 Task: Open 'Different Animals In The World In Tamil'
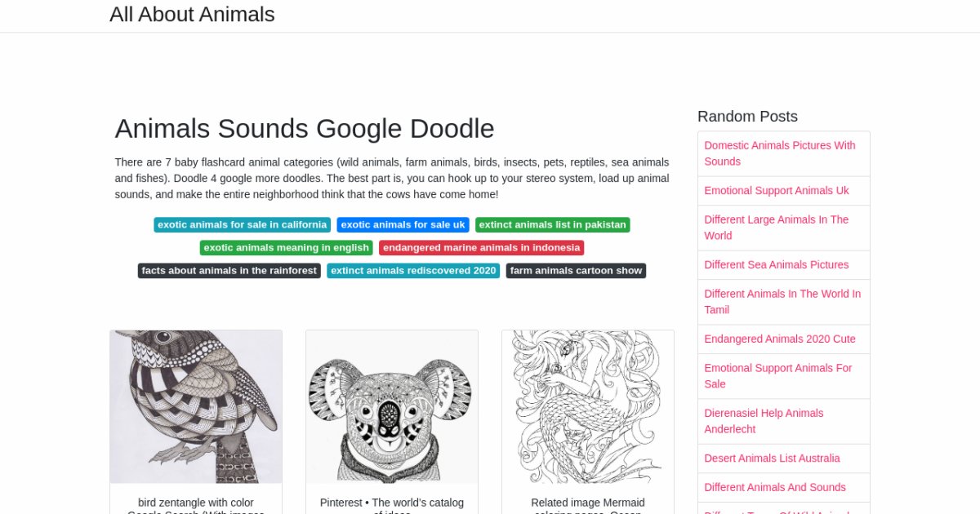782,302
